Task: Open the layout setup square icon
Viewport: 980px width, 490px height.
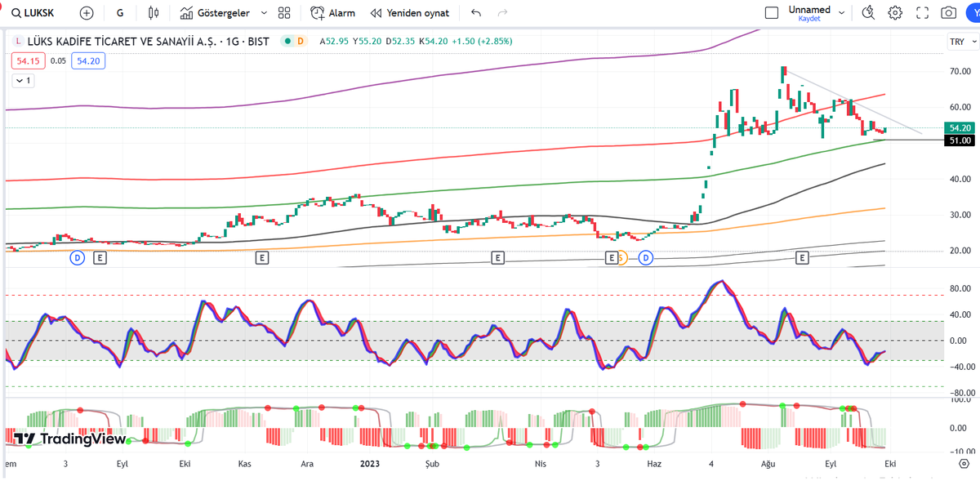Action: point(771,13)
